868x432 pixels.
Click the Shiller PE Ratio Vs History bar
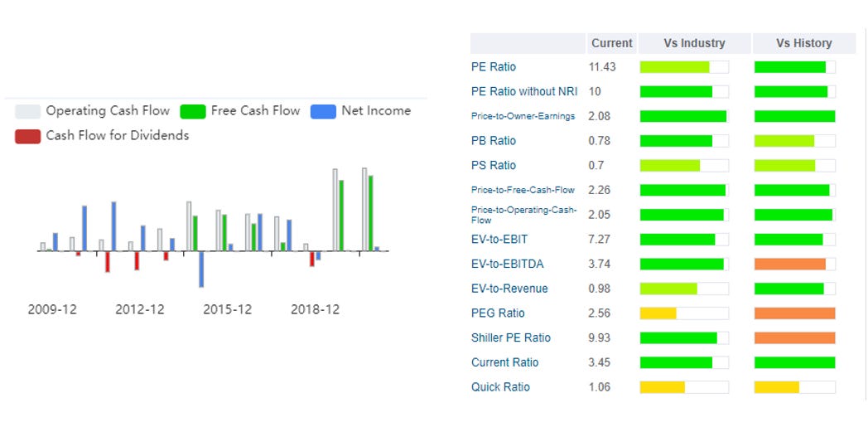tap(795, 337)
